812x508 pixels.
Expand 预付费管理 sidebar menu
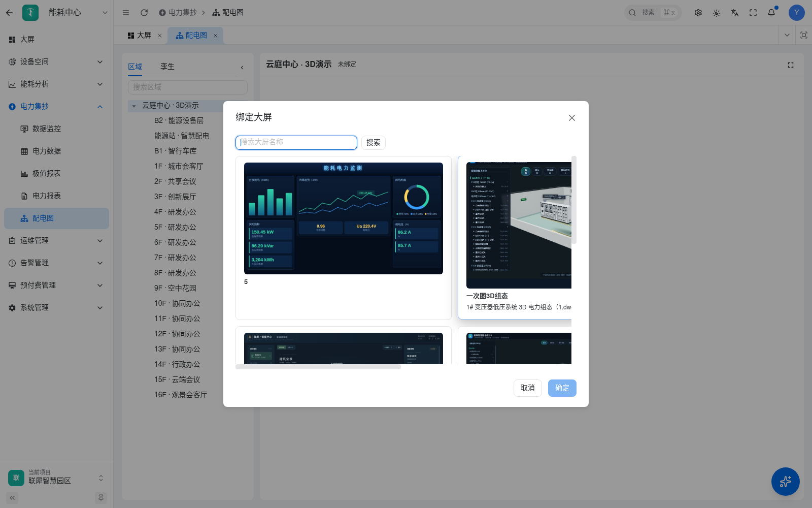[56, 285]
